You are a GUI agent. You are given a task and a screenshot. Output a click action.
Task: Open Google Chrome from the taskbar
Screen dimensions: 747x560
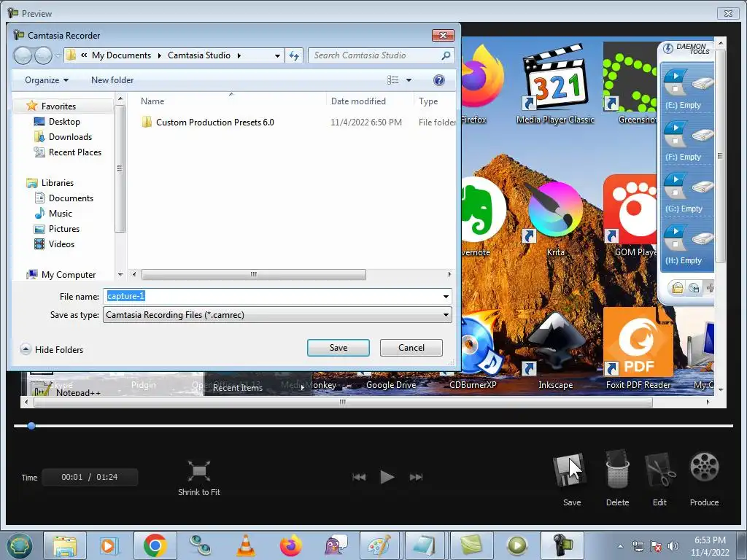[155, 545]
